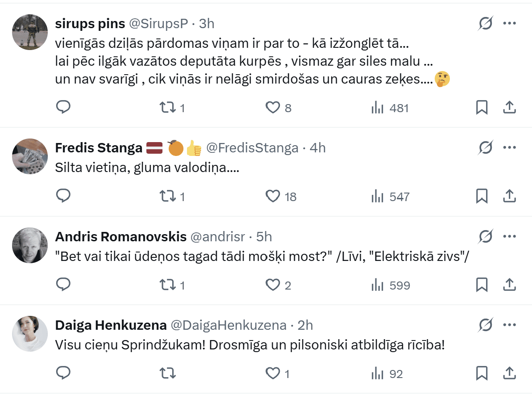Screen dimensions: 532x395
Task: Reply to sirups pins' tweet
Action: [63, 108]
